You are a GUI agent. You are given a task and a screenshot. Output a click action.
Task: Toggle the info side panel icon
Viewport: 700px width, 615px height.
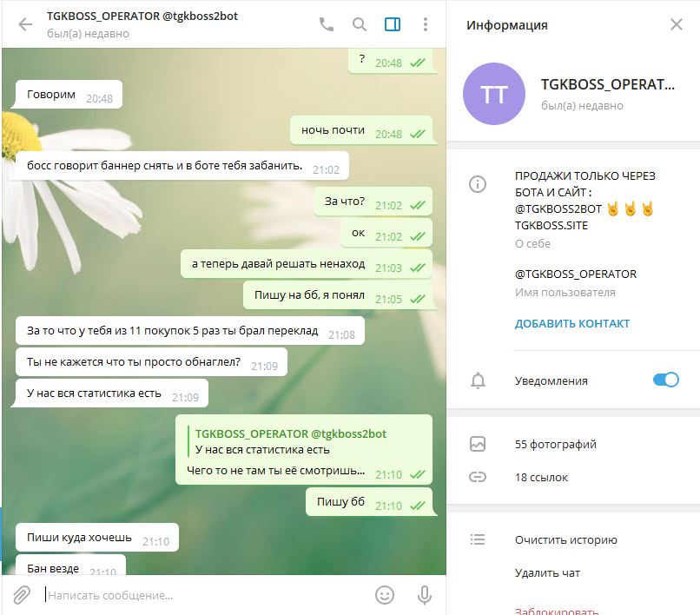[x=393, y=24]
